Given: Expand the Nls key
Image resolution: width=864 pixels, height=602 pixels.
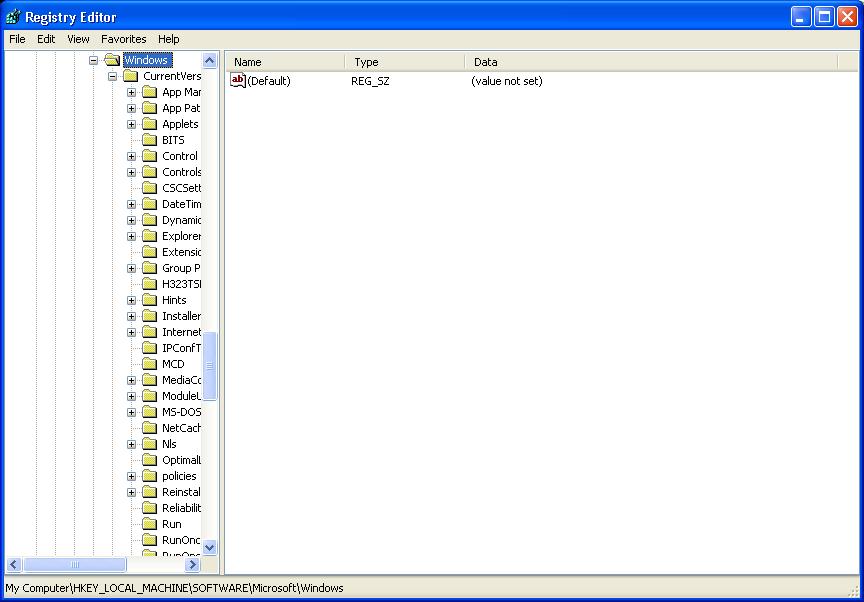Looking at the screenshot, I should 131,444.
